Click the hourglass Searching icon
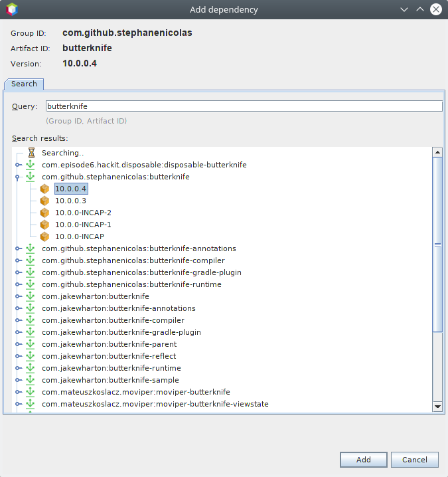Screen dimensions: 448x477 pyautogui.click(x=31, y=153)
